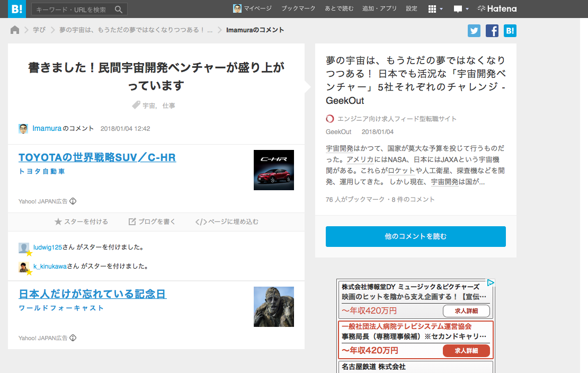
Task: Click ludwig125's avatar with star
Action: [x=24, y=248]
